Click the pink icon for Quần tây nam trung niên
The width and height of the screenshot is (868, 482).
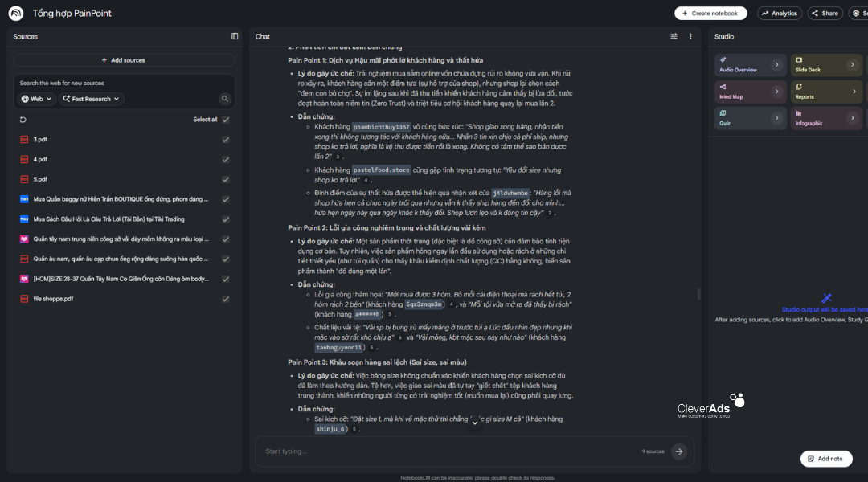tap(24, 239)
